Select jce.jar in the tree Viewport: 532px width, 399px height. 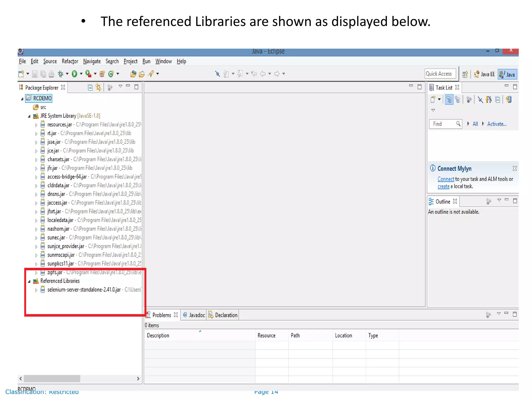point(53,151)
